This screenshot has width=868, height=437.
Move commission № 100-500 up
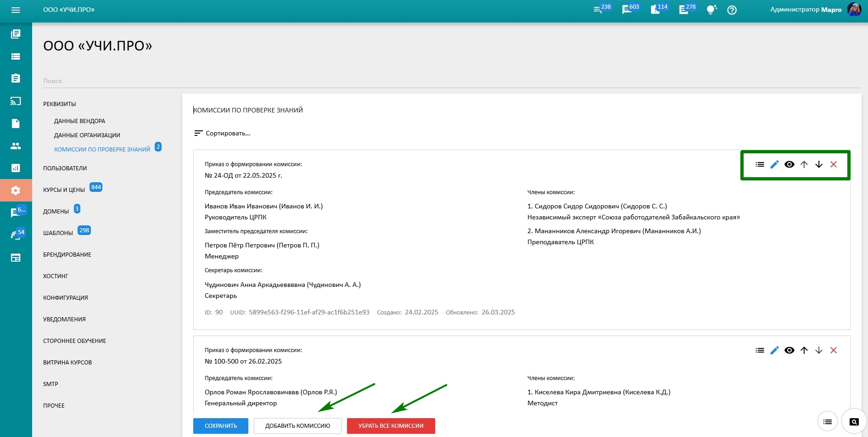804,350
